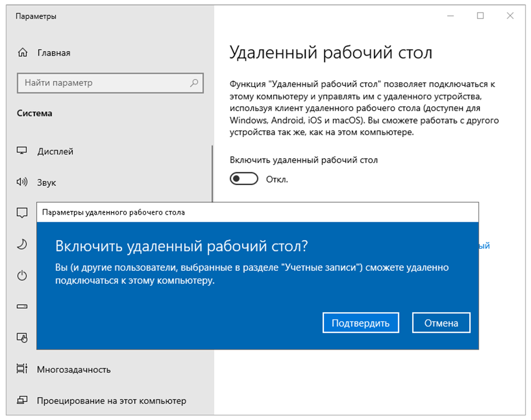The height and width of the screenshot is (420, 531).
Task: Click the Многозадачность multitasking icon
Action: point(22,369)
